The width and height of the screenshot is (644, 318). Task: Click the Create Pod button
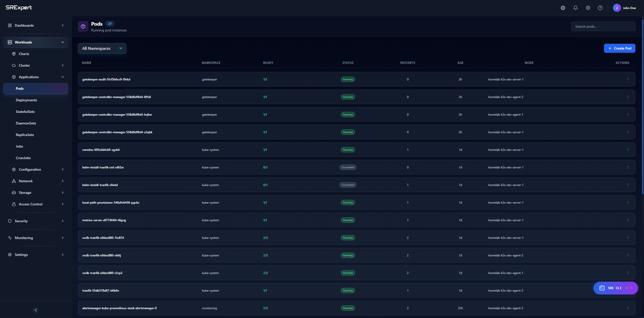620,48
